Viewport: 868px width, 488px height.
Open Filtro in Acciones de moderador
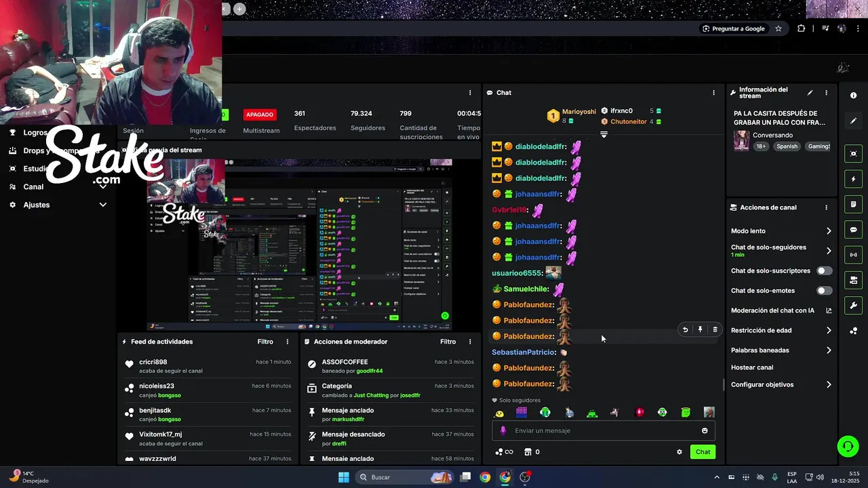[448, 342]
